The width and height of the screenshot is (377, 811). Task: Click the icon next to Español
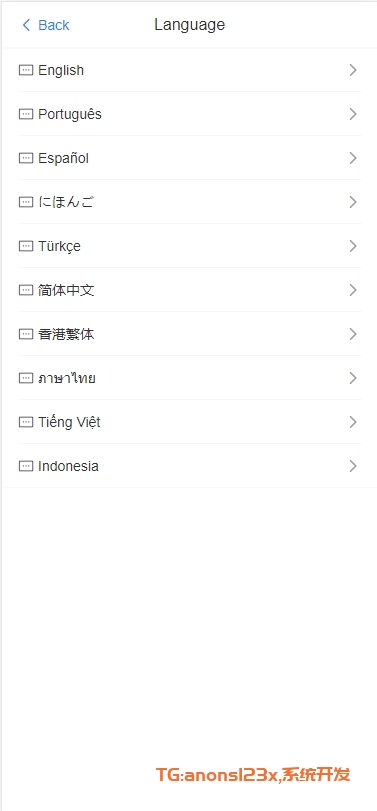click(x=26, y=158)
